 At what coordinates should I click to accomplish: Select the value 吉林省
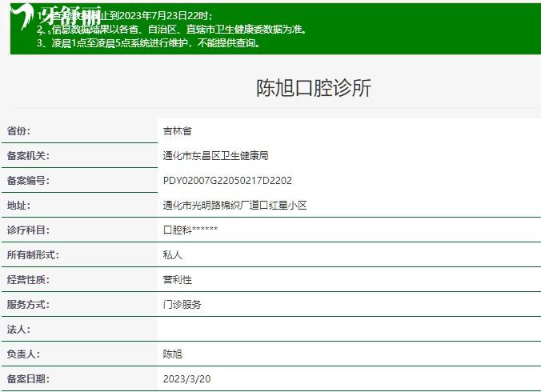point(178,131)
